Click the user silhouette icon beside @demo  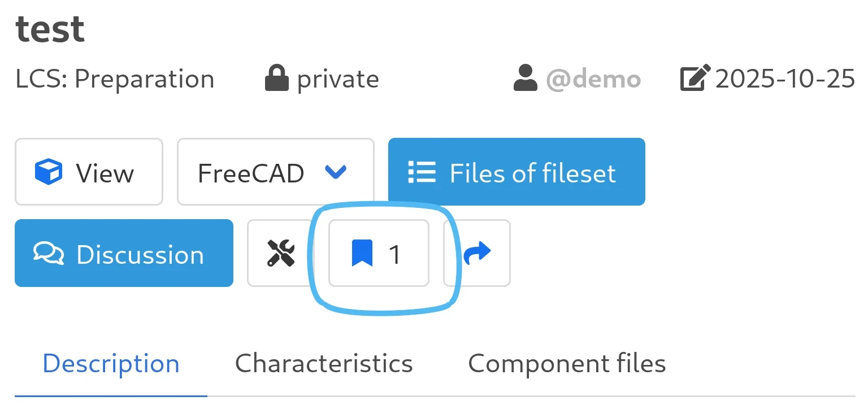pos(526,78)
